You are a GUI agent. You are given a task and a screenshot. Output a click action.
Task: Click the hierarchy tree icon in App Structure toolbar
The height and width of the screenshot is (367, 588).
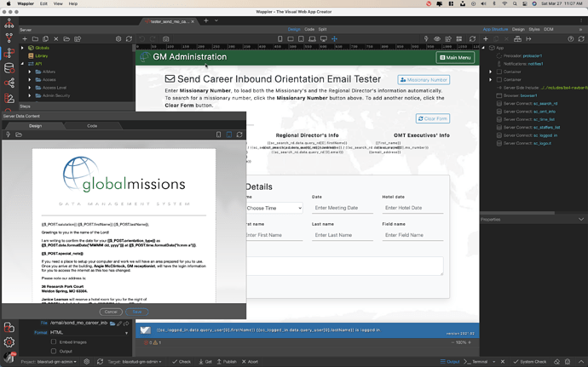coord(517,38)
